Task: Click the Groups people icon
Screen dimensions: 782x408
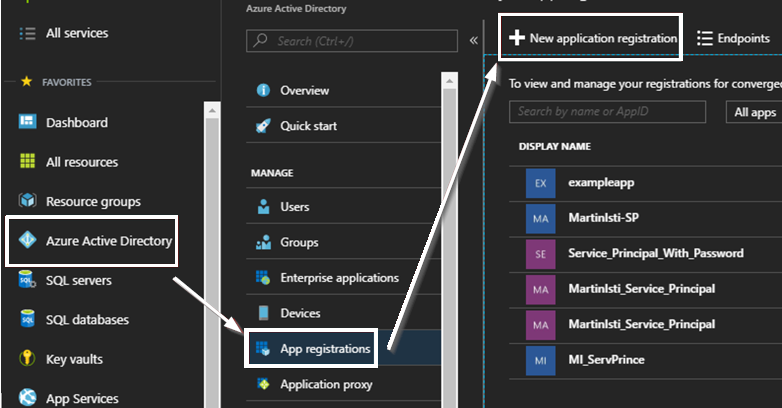Action: [263, 242]
